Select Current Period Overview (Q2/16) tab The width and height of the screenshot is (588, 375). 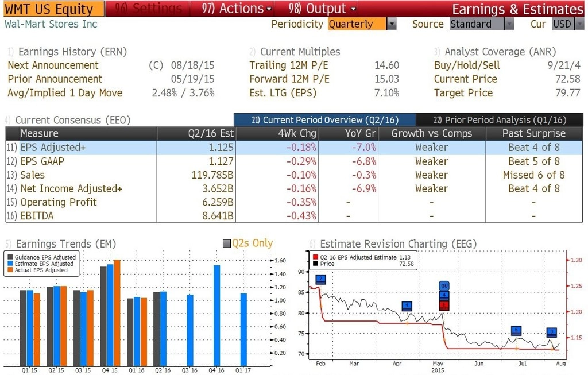325,120
